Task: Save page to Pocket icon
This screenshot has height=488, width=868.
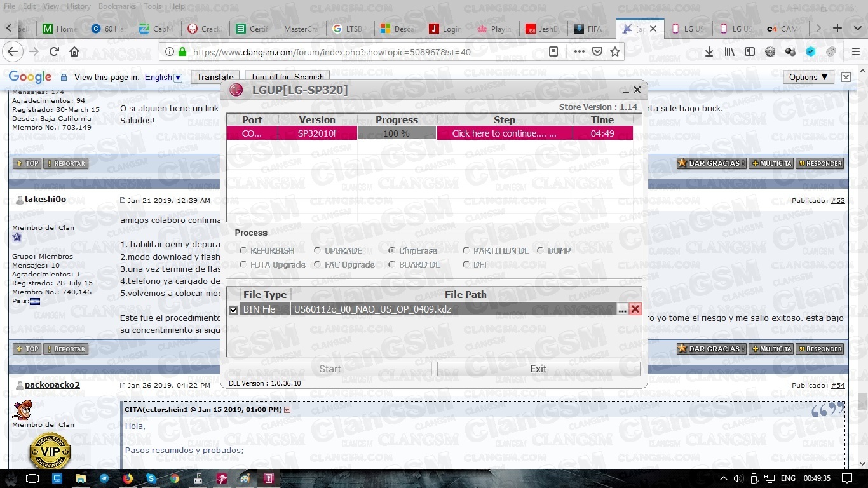Action: click(x=597, y=52)
